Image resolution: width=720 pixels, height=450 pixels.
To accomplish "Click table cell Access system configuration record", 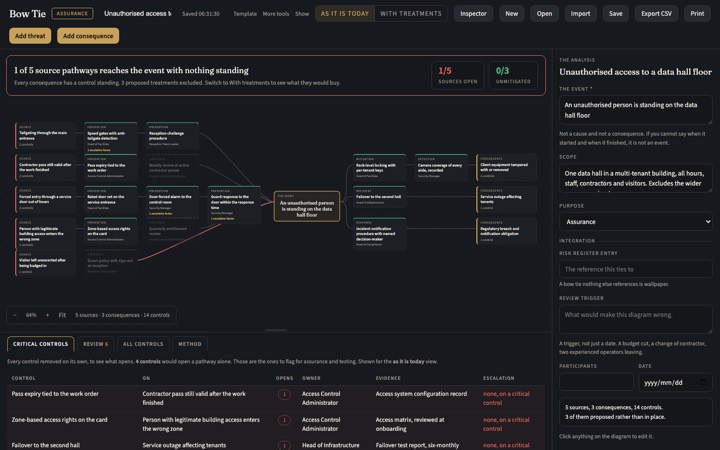I will pos(421,394).
